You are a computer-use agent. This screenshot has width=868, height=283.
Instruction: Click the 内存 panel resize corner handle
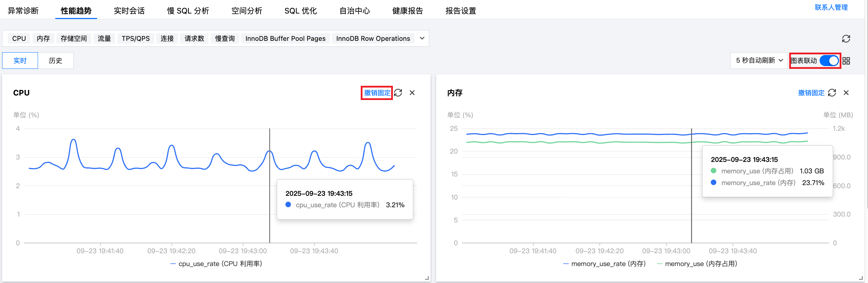(861, 278)
